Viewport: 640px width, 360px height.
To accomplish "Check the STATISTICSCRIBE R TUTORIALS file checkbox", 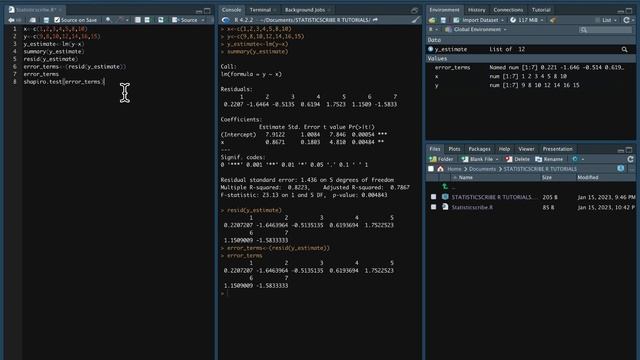I will point(433,197).
